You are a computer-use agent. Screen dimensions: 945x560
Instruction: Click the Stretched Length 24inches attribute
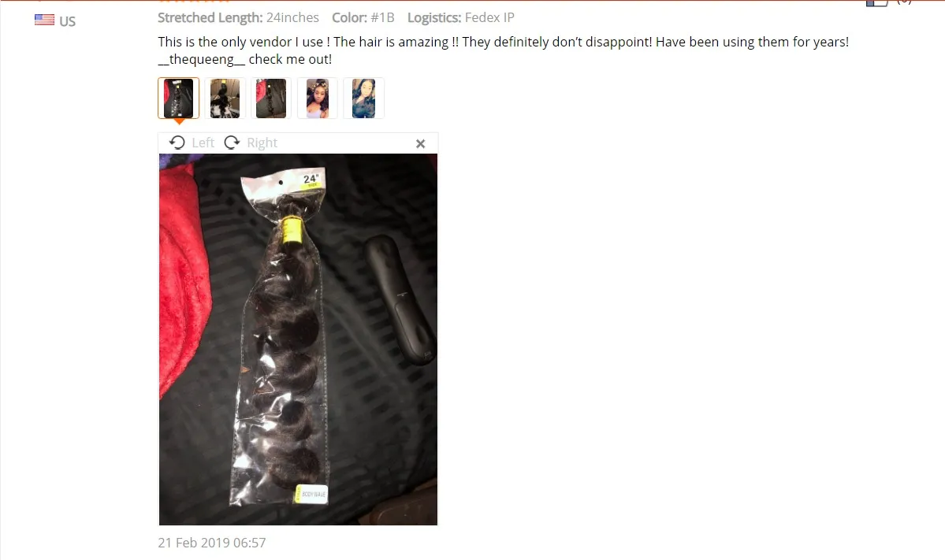[x=238, y=17]
